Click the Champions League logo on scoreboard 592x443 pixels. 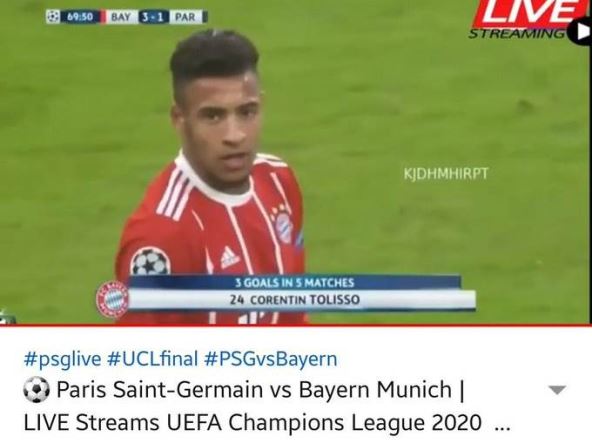coord(53,17)
